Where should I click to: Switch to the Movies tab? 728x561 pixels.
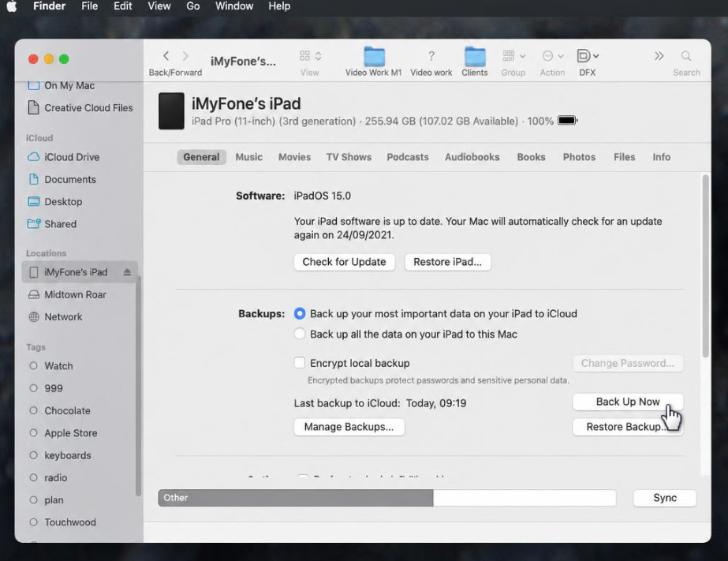coord(294,157)
